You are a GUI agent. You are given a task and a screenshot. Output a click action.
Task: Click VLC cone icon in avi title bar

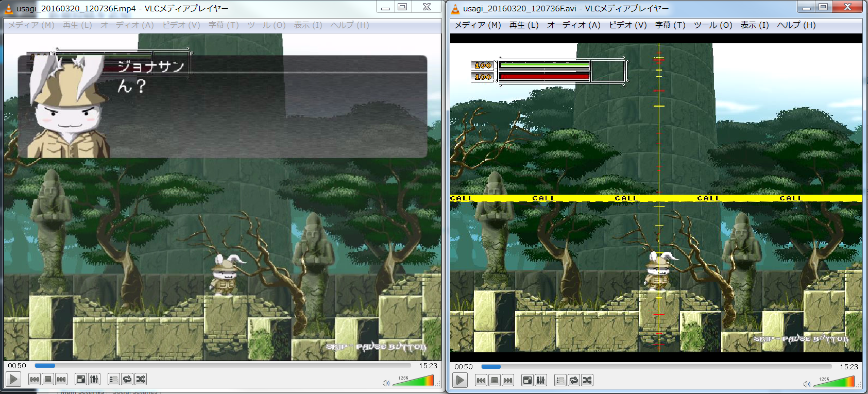point(455,8)
